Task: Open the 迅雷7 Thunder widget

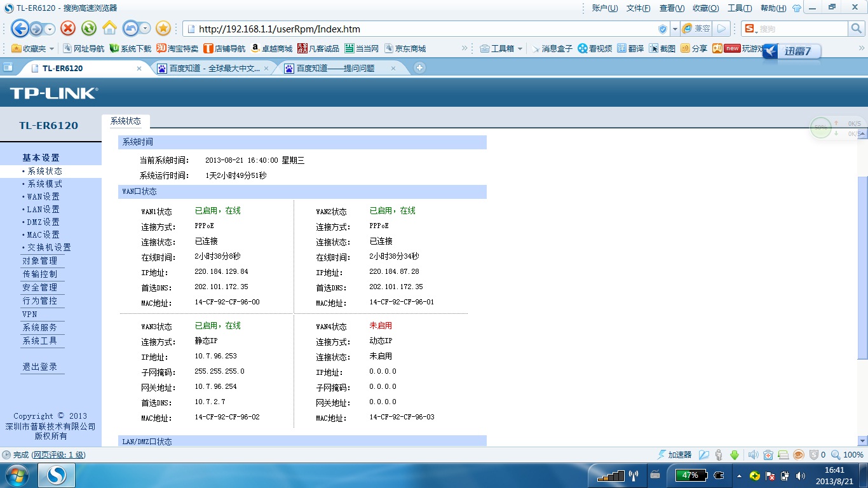Action: 791,51
